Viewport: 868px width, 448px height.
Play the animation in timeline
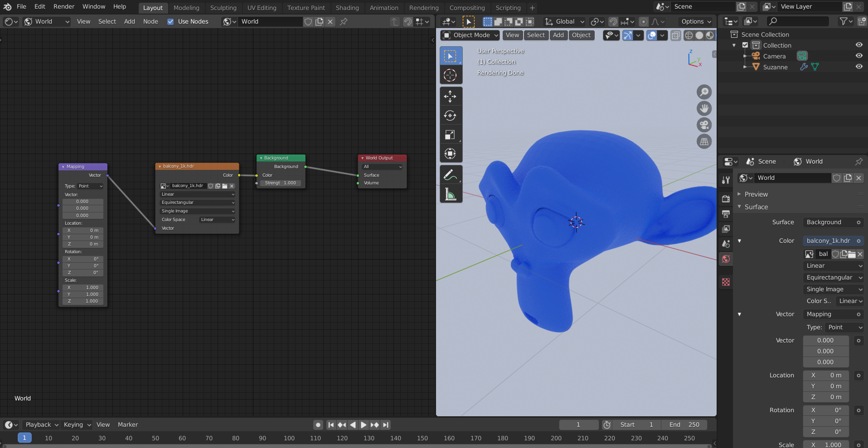click(364, 425)
